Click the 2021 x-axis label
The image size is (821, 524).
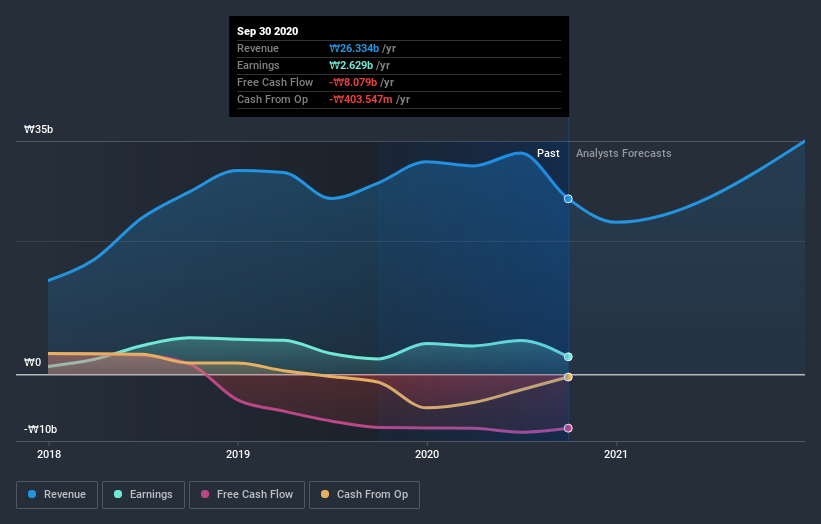pos(616,454)
